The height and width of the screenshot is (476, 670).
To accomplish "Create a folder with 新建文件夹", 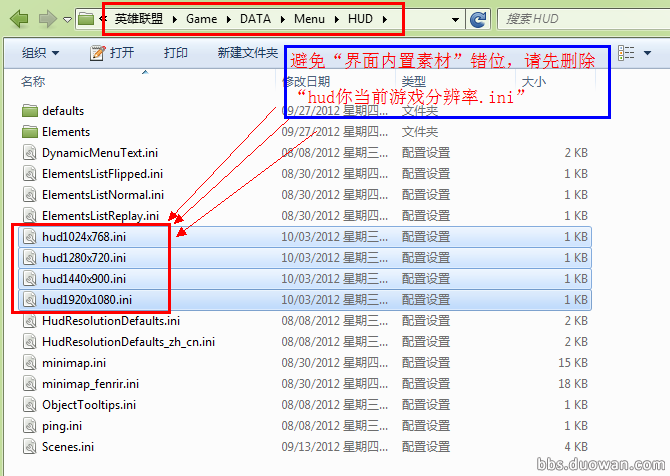I will [x=248, y=53].
